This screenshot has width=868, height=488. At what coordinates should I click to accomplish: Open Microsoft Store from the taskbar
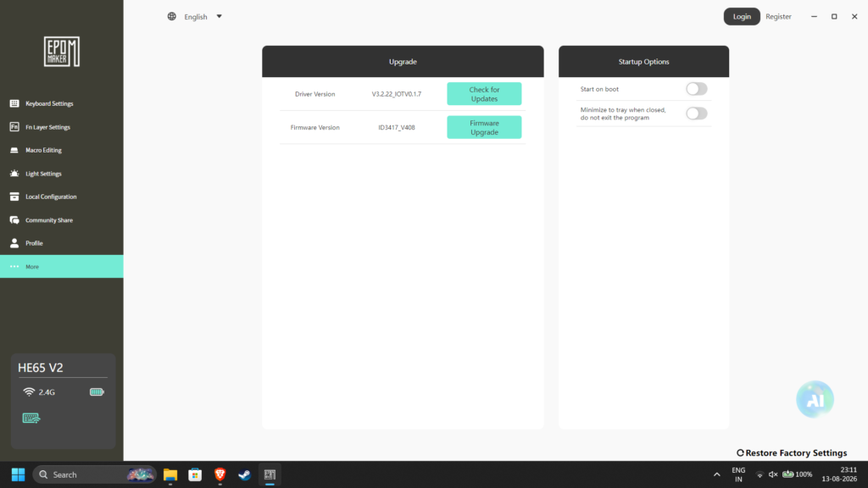pos(195,474)
